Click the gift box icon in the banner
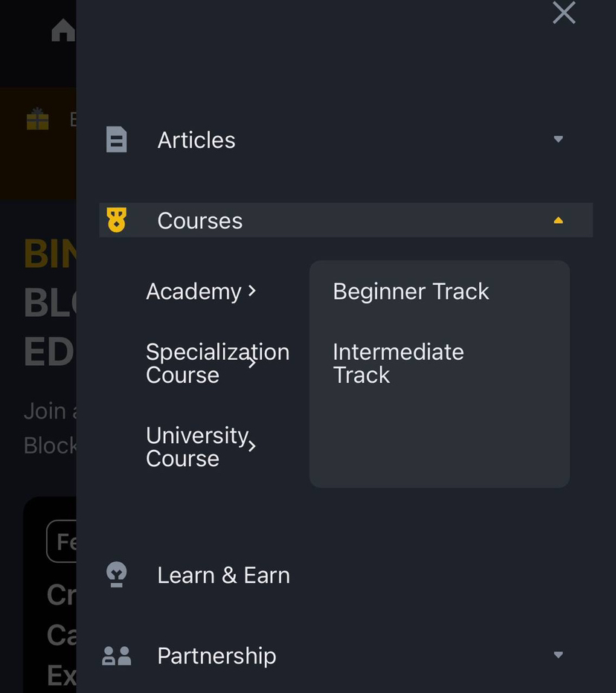616x693 pixels. tap(37, 119)
